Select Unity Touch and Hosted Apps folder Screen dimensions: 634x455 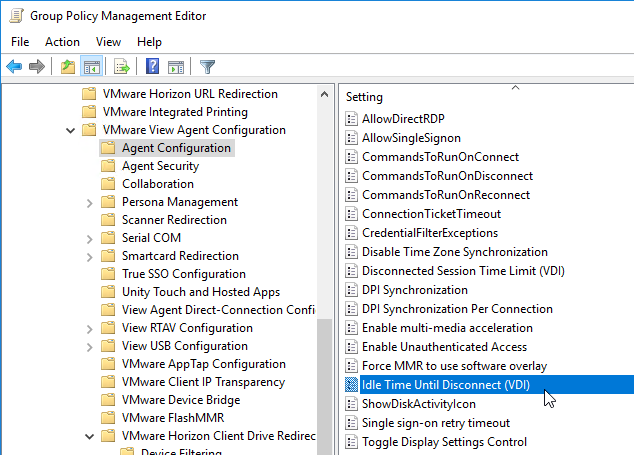tap(201, 292)
